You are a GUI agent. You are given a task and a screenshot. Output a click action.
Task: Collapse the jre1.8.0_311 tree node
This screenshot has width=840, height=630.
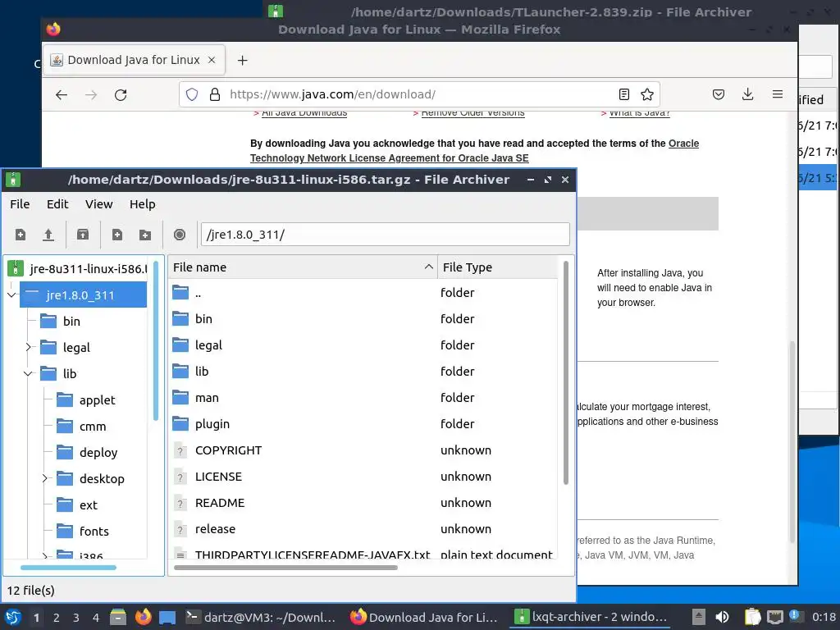[x=11, y=294]
